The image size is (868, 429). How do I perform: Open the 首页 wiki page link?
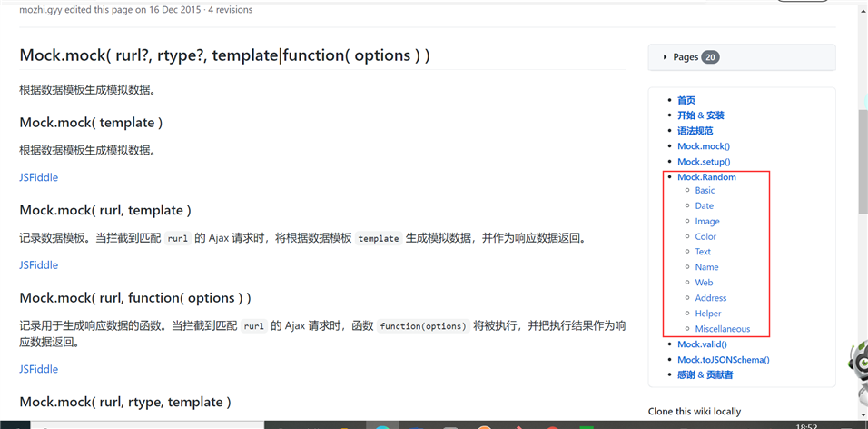click(x=686, y=100)
